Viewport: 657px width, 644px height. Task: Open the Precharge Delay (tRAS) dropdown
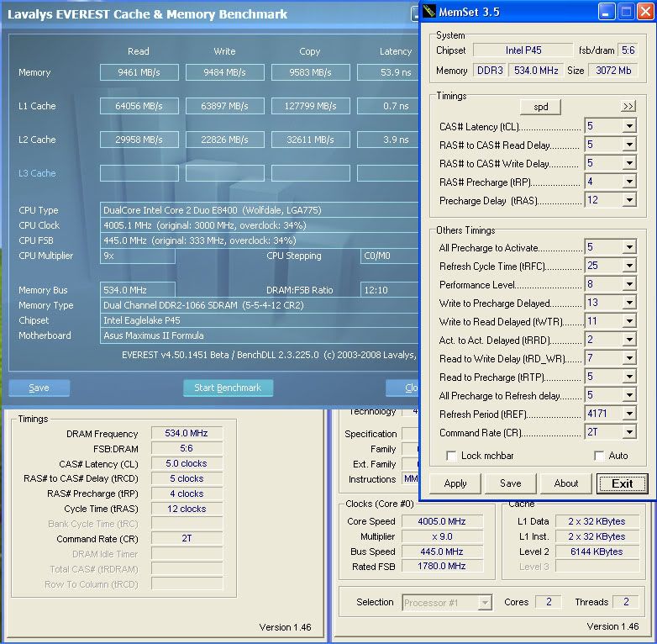(x=629, y=200)
